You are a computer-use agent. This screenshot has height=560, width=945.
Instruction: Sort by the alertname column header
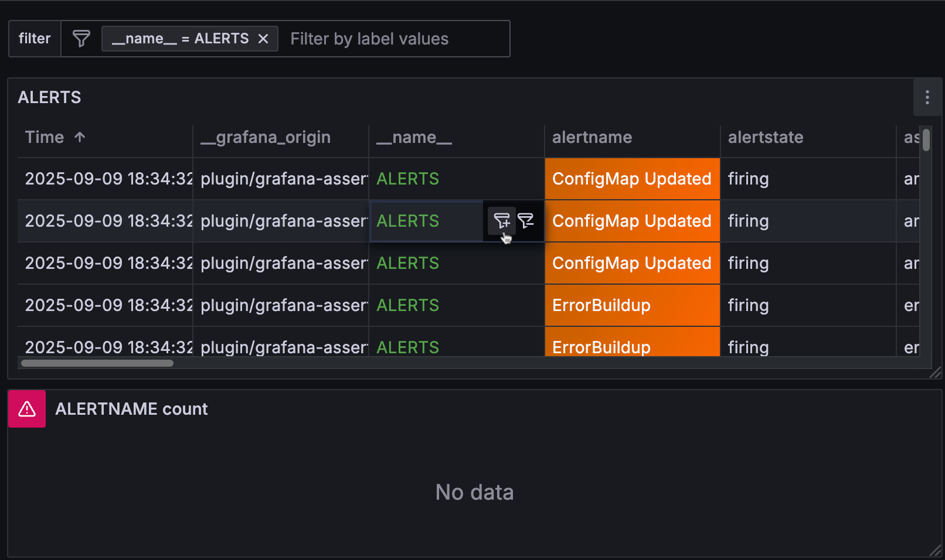tap(592, 138)
